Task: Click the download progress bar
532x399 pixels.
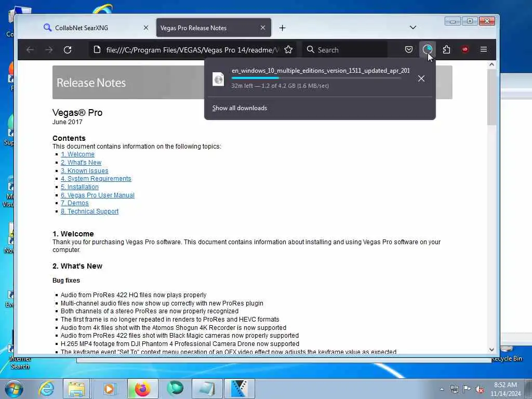Action: [x=316, y=78]
